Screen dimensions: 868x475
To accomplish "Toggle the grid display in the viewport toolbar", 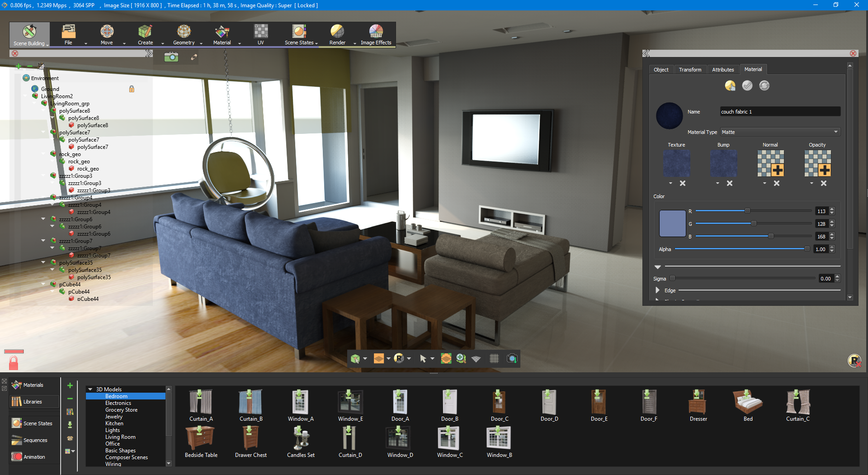I will pyautogui.click(x=494, y=358).
